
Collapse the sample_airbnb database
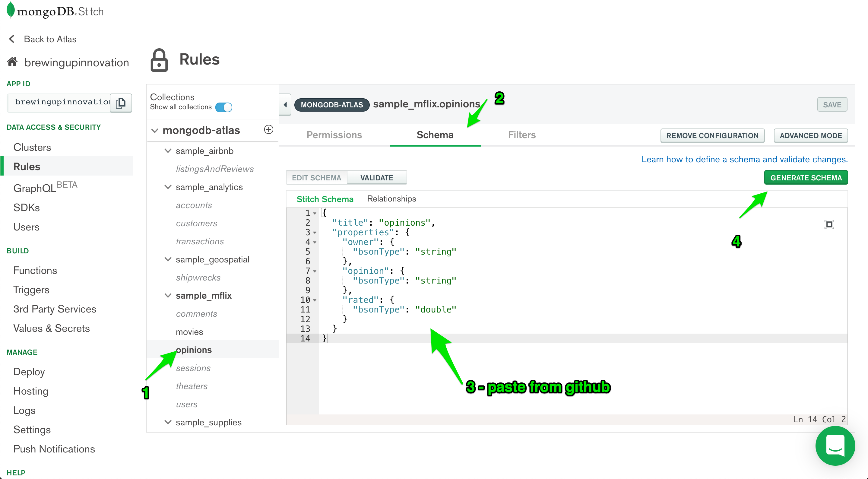168,151
